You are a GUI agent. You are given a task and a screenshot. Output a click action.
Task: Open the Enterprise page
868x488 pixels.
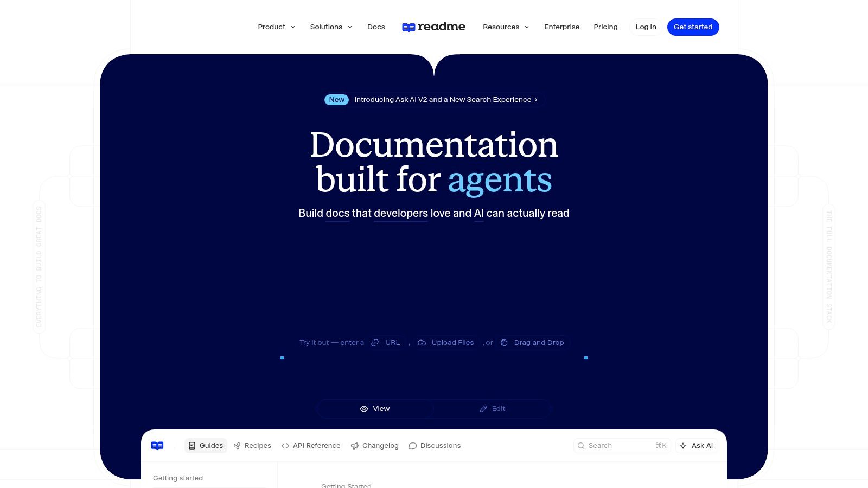[562, 27]
